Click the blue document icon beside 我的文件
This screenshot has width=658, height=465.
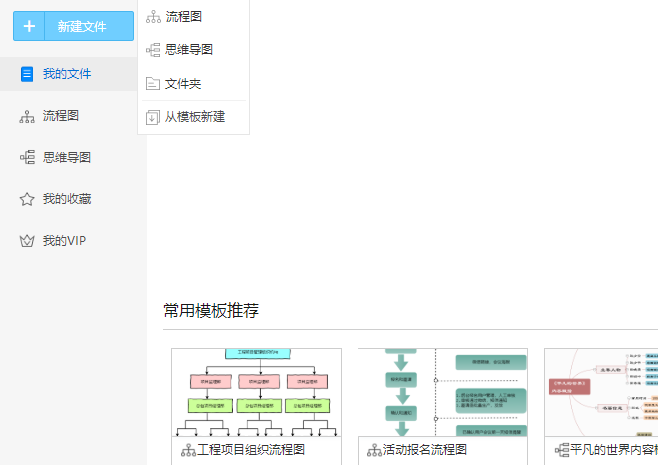[x=27, y=74]
